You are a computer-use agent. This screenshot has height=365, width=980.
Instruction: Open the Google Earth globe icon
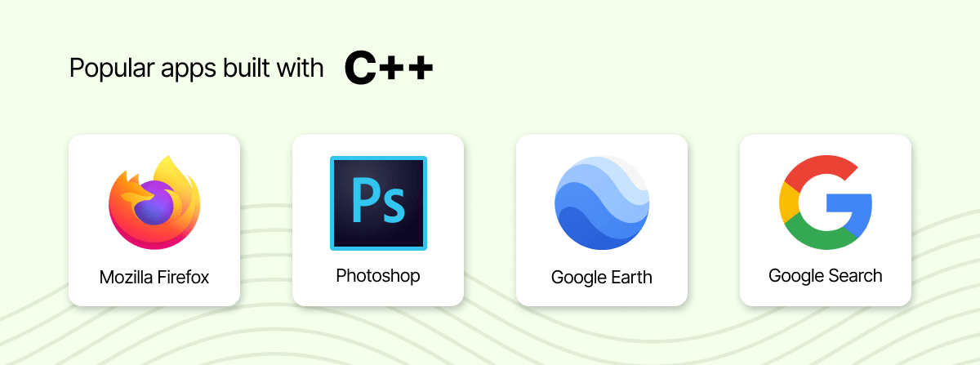point(602,202)
